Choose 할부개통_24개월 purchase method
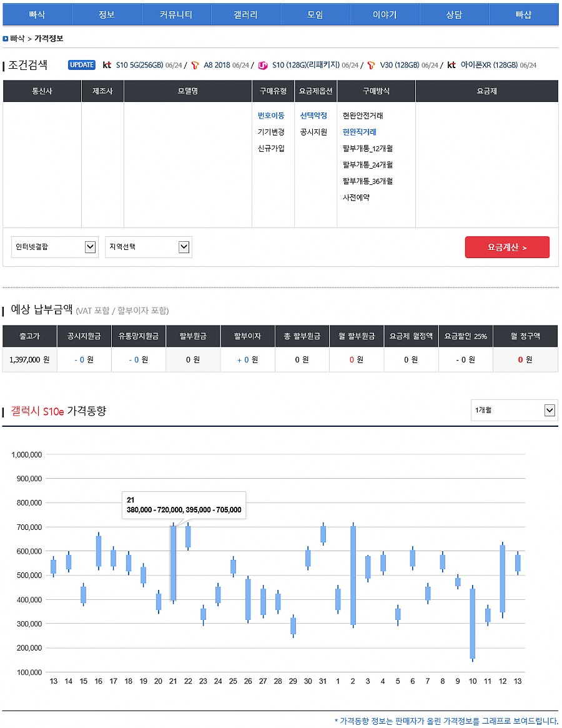The height and width of the screenshot is (728, 562). point(367,165)
